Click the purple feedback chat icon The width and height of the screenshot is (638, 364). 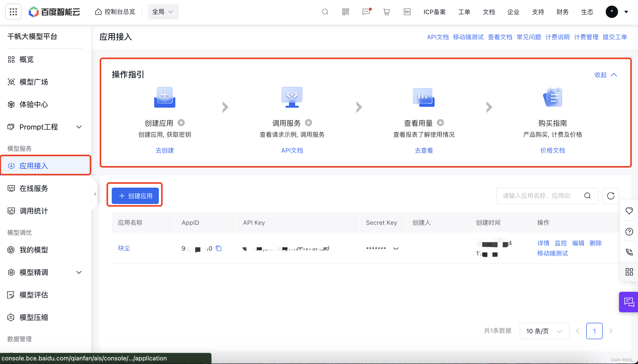tap(629, 302)
